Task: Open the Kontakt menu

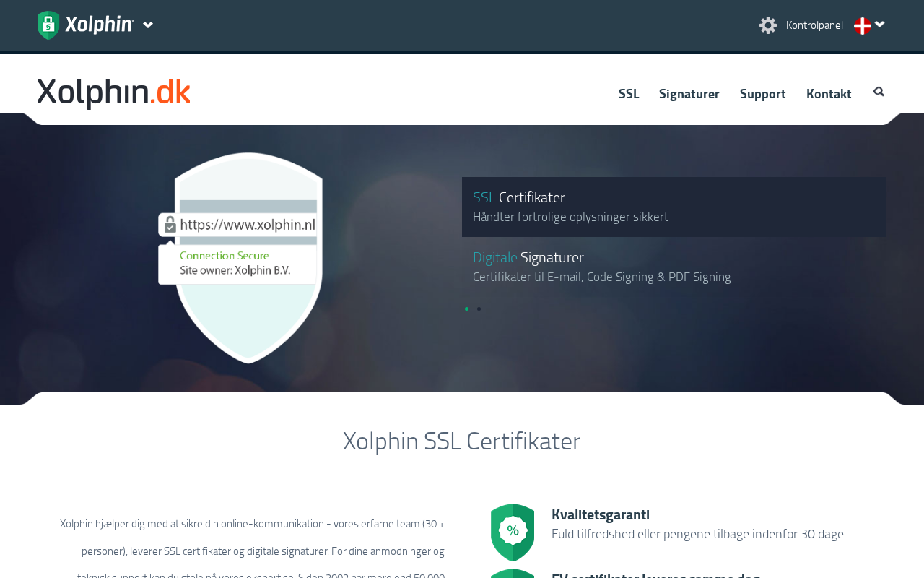Action: (829, 94)
